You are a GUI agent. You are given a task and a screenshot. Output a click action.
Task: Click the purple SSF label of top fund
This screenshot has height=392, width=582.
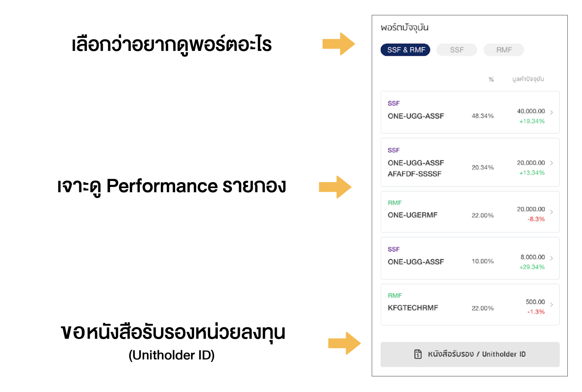(x=393, y=103)
